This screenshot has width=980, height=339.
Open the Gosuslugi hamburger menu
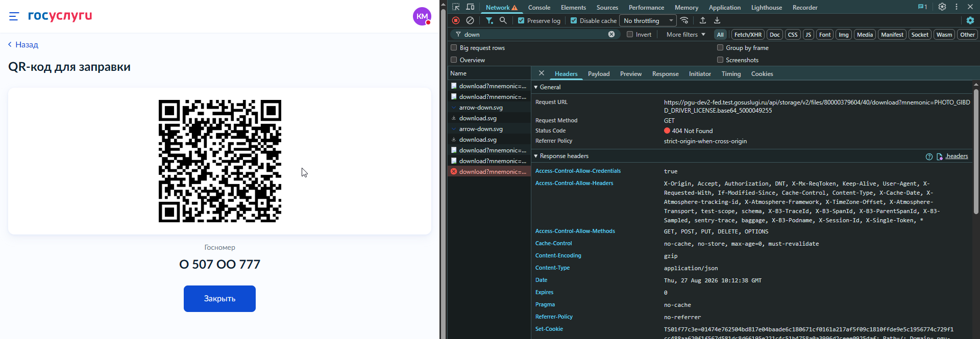[14, 16]
